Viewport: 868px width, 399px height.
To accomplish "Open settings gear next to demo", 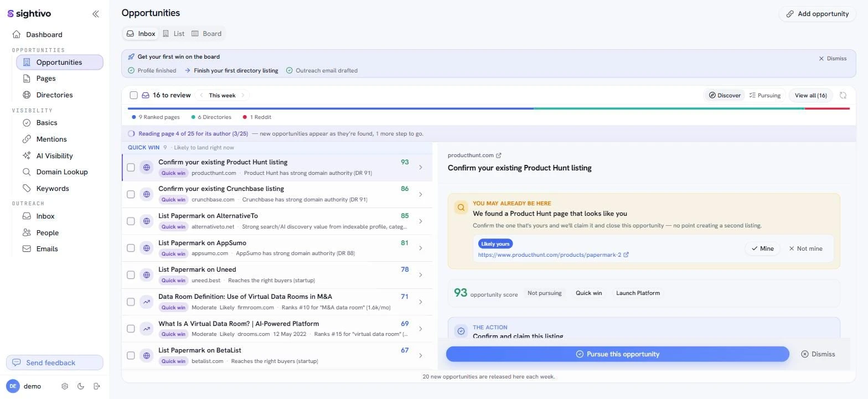I will pyautogui.click(x=65, y=386).
